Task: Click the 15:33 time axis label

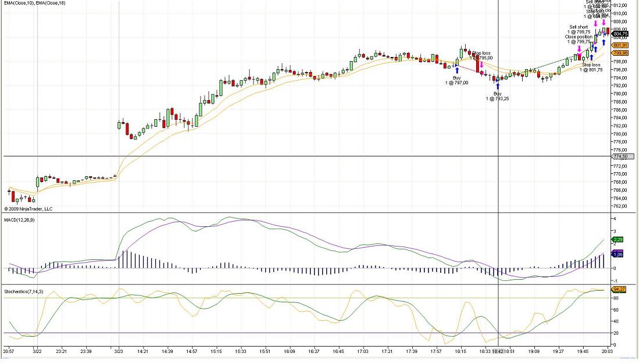Action: pos(241,351)
